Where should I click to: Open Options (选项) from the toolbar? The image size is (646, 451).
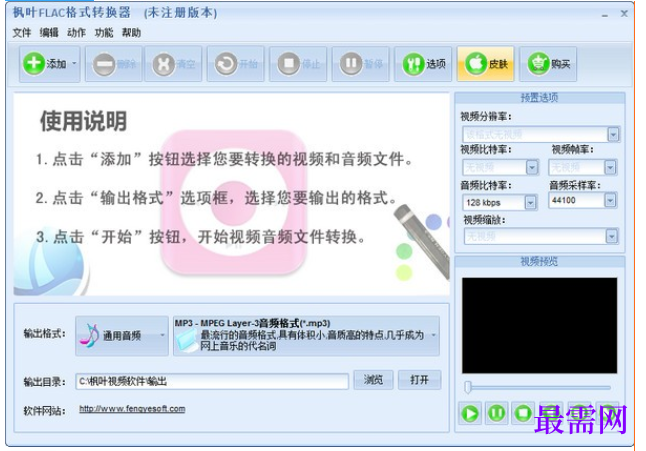(x=423, y=64)
